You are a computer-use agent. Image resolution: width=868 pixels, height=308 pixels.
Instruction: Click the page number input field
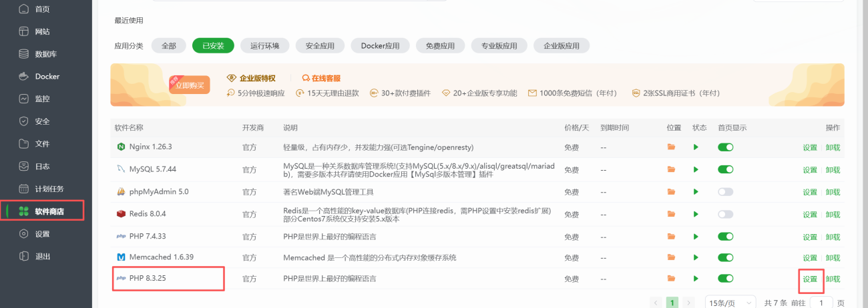[x=821, y=303]
